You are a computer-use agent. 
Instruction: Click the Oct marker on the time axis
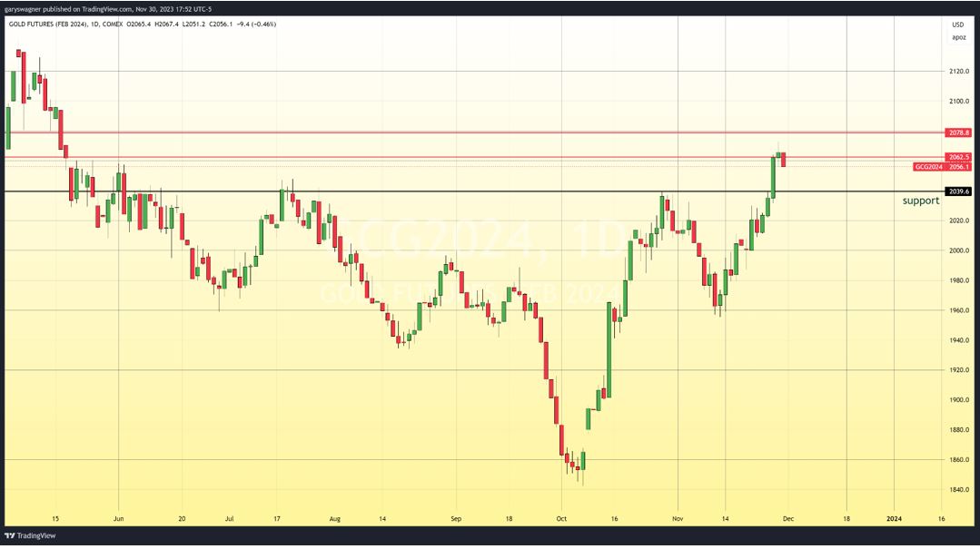(560, 519)
